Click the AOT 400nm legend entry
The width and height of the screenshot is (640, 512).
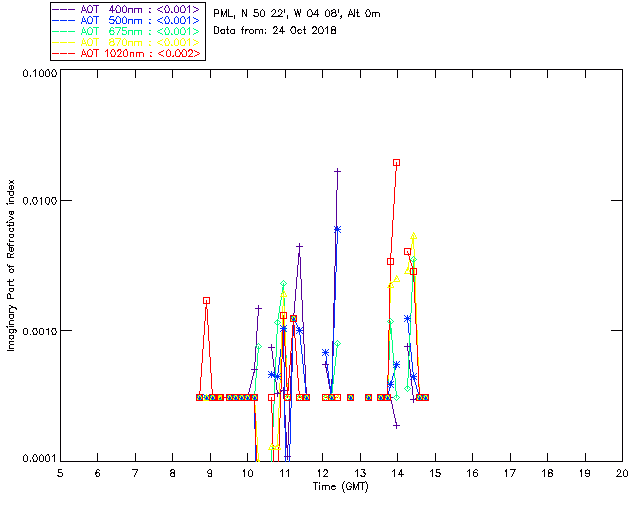pos(127,9)
